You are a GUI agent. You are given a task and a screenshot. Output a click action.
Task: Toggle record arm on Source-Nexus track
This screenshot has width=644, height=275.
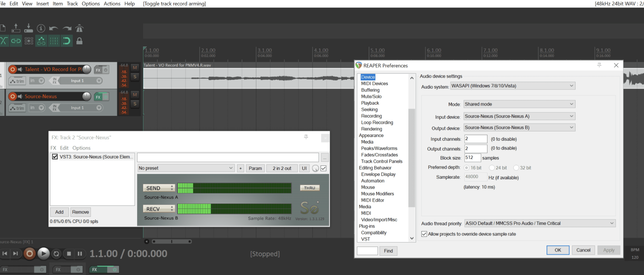pos(13,96)
